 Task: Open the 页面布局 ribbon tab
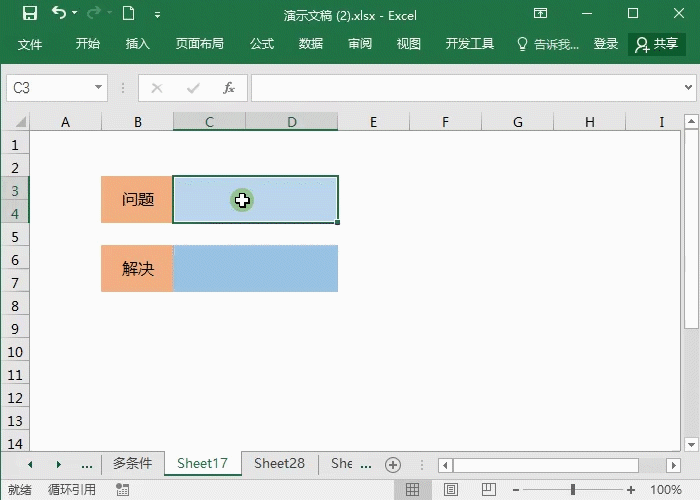coord(200,44)
